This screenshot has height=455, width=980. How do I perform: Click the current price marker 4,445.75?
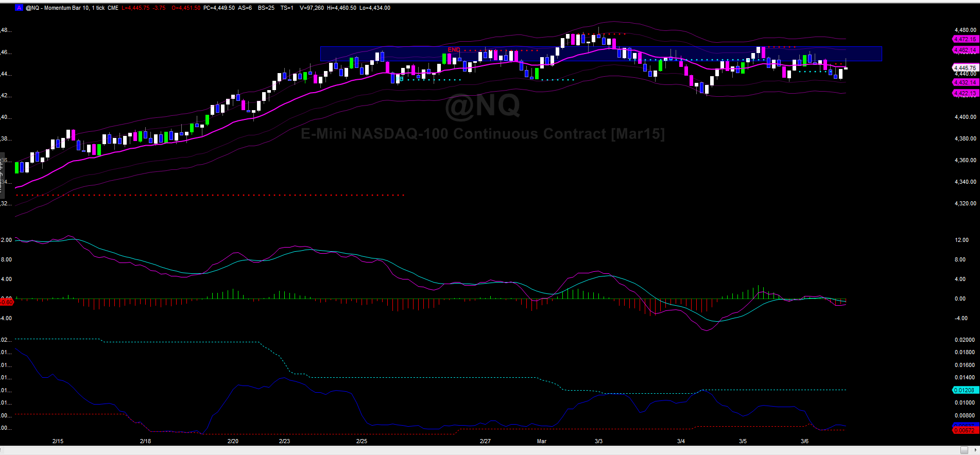[965, 67]
